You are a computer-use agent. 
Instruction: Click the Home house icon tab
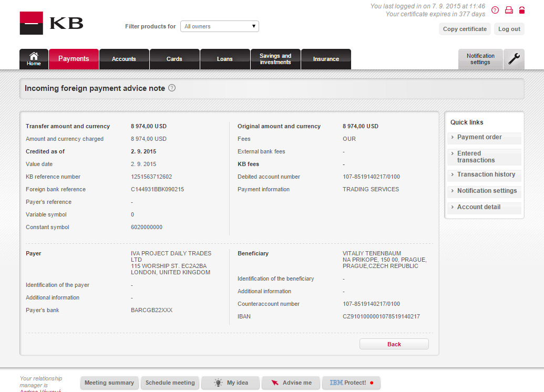point(34,59)
